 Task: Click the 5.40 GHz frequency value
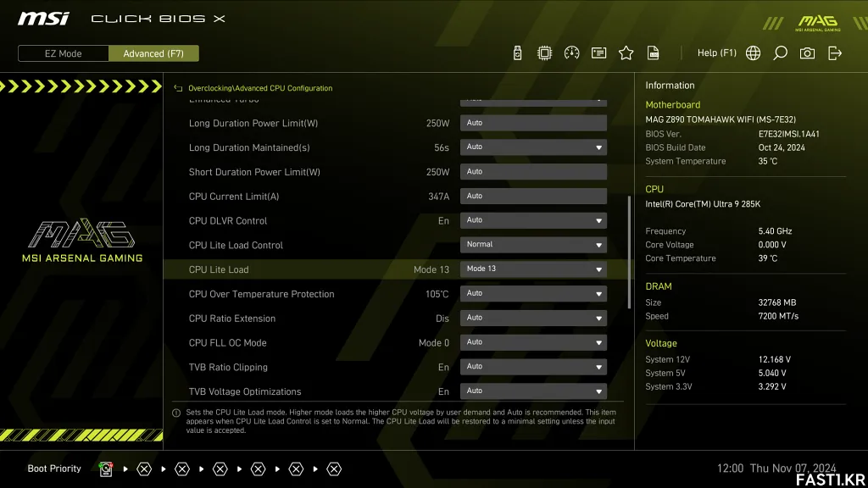[775, 231]
